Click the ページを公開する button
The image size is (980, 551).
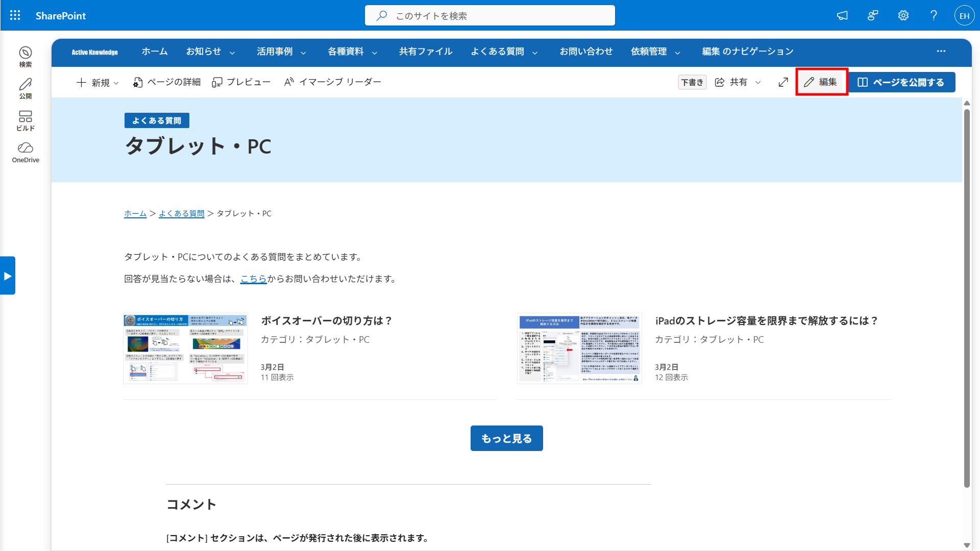(x=901, y=82)
